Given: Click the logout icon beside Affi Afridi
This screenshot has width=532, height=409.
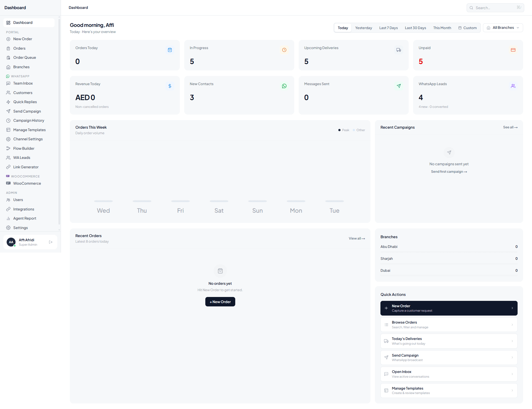Looking at the screenshot, I should 51,242.
